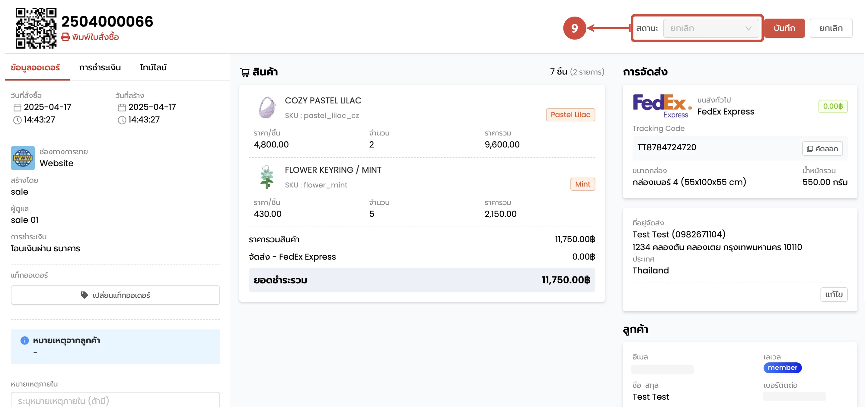The width and height of the screenshot is (868, 407).
Task: Click the status dropdown chevron arrow
Action: 748,28
